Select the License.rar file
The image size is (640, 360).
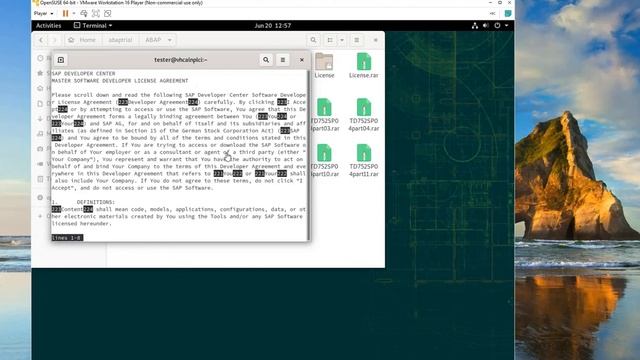coord(363,65)
